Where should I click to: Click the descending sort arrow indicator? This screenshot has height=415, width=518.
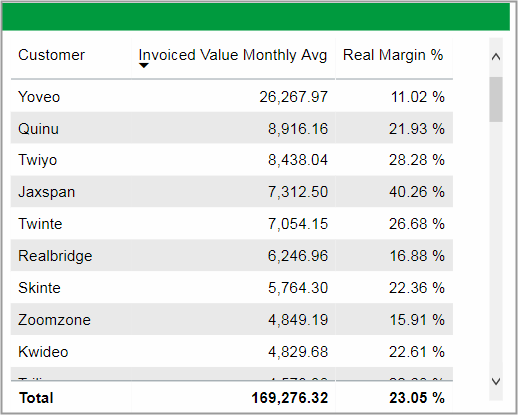(144, 66)
